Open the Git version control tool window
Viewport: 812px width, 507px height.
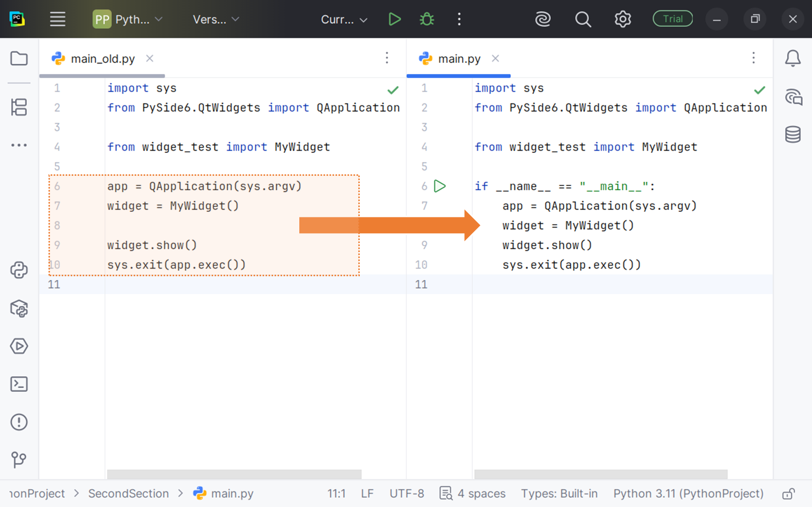(x=19, y=460)
